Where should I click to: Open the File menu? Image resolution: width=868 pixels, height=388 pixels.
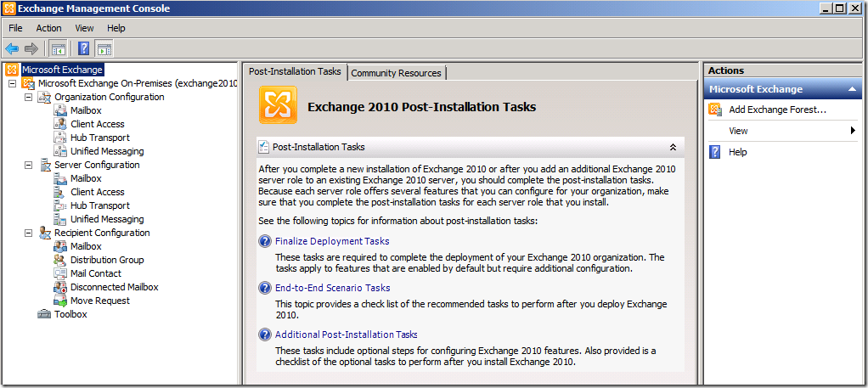(16, 28)
